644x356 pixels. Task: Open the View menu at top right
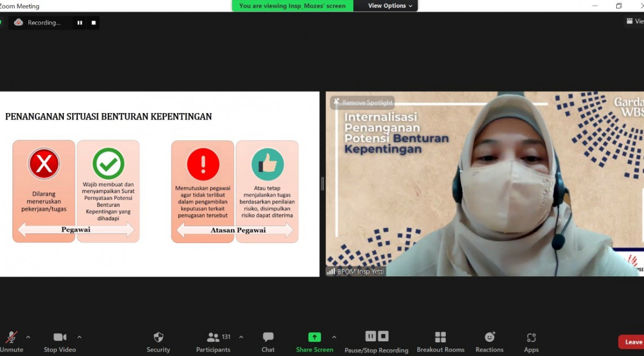click(634, 21)
